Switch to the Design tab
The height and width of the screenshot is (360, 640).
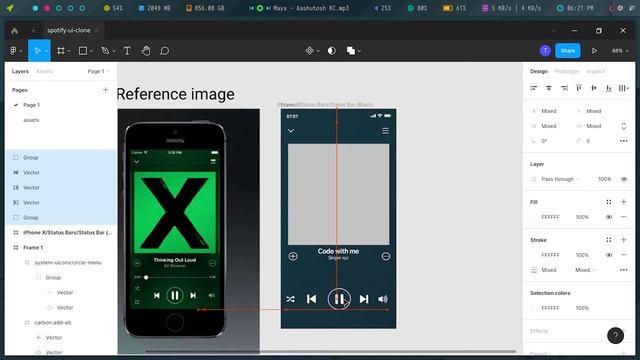(539, 71)
